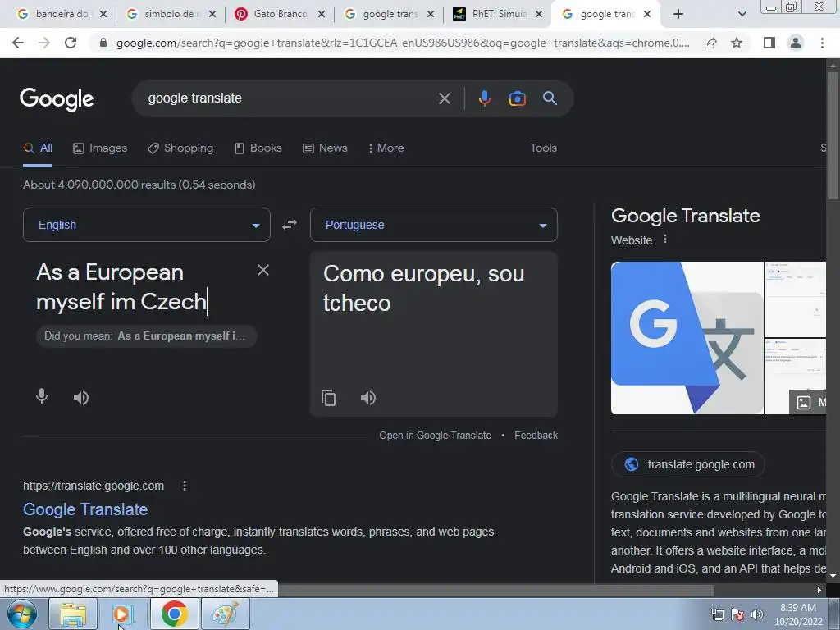
Task: Click the Google Translate logo thumbnail
Action: pos(687,338)
